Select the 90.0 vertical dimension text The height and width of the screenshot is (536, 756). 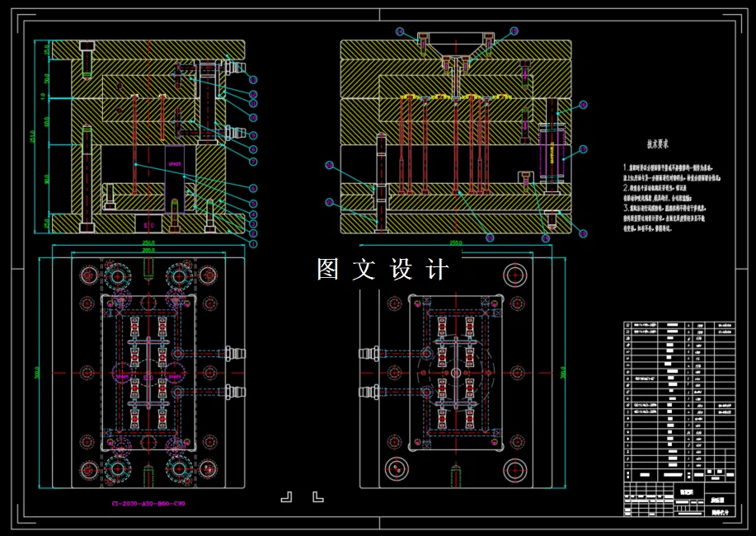[x=47, y=179]
